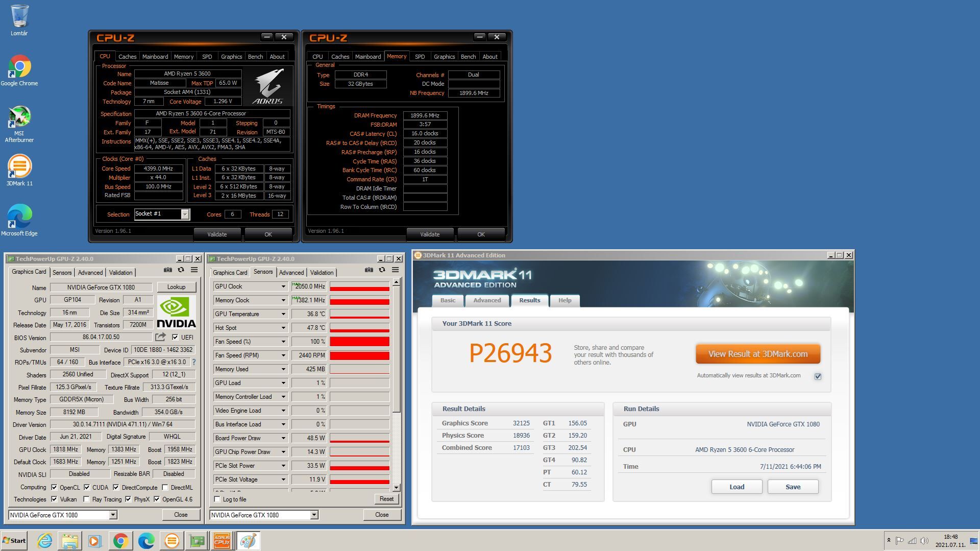Click the volume speaker tray icon

pos(924,540)
